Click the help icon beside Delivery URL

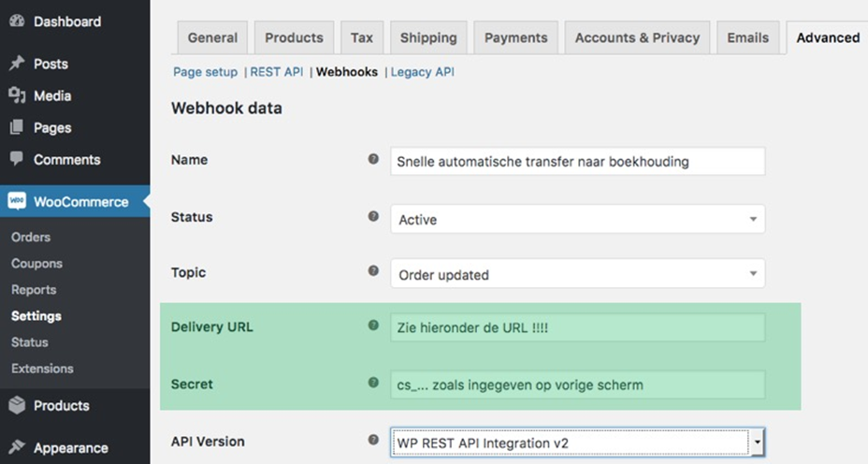(x=373, y=326)
